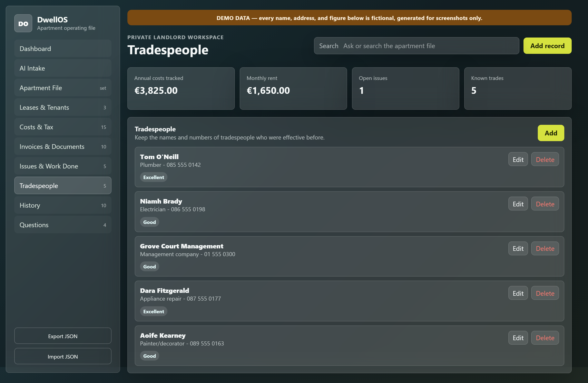Open Invoices & Documents section
This screenshot has height=383, width=588.
click(63, 147)
